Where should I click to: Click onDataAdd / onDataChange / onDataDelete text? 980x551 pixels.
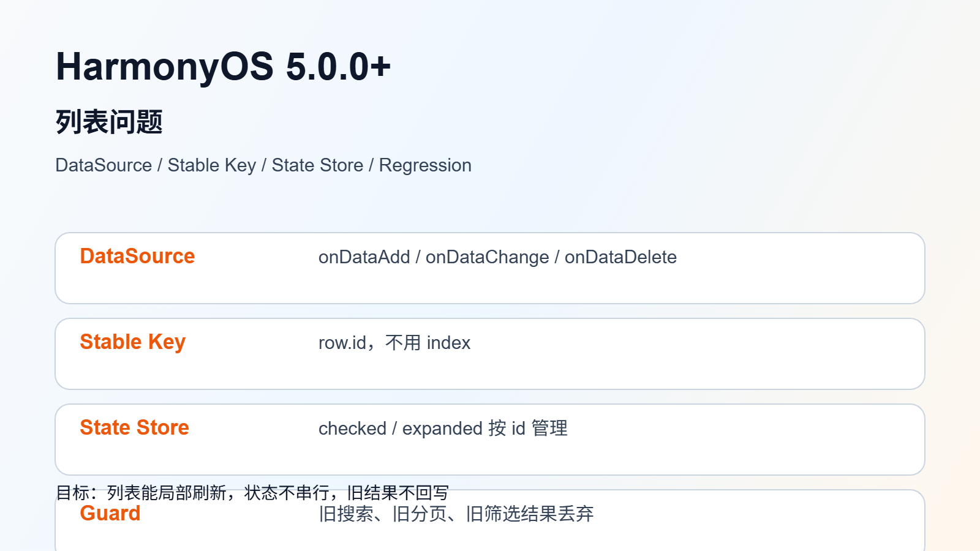coord(497,257)
